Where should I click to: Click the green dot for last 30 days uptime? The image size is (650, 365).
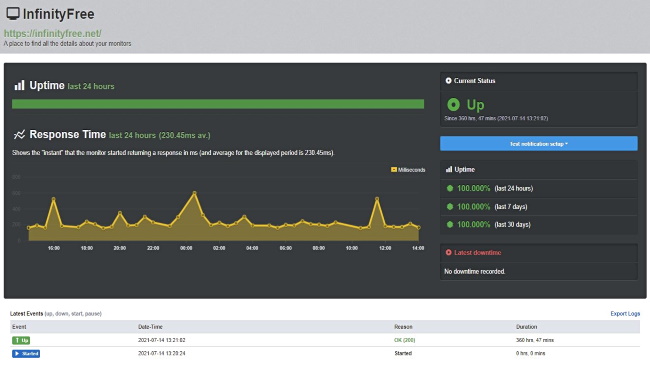tap(450, 224)
